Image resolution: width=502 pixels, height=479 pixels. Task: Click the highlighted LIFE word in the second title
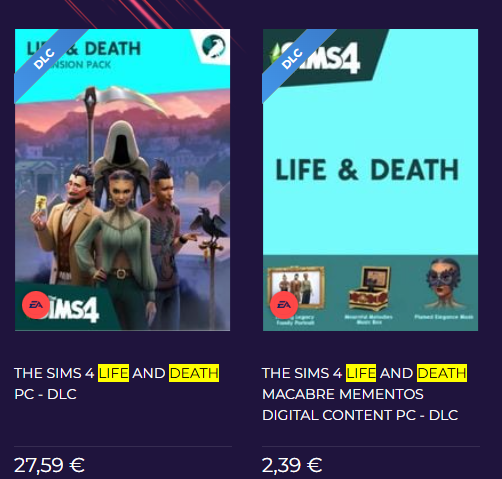click(x=361, y=373)
